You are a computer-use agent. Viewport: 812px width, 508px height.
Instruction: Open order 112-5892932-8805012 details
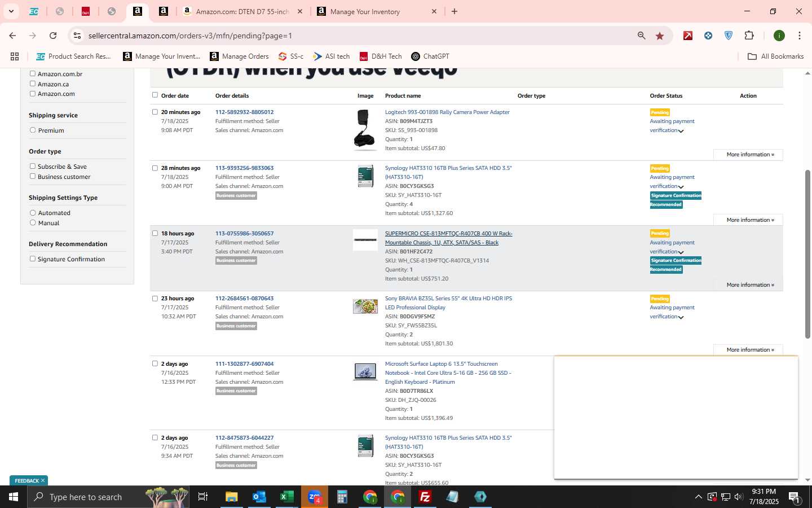tap(244, 112)
